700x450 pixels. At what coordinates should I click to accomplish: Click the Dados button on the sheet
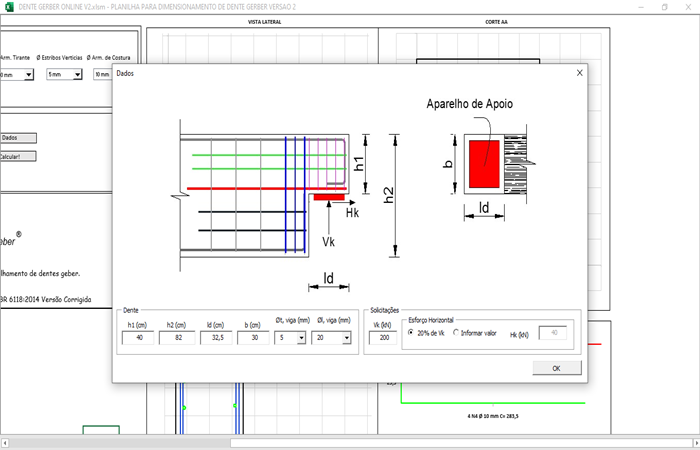click(x=17, y=138)
